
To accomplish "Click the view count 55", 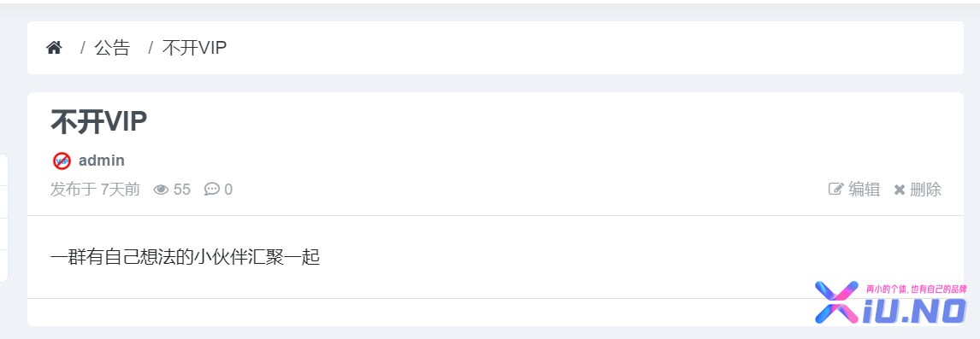I will (x=182, y=190).
